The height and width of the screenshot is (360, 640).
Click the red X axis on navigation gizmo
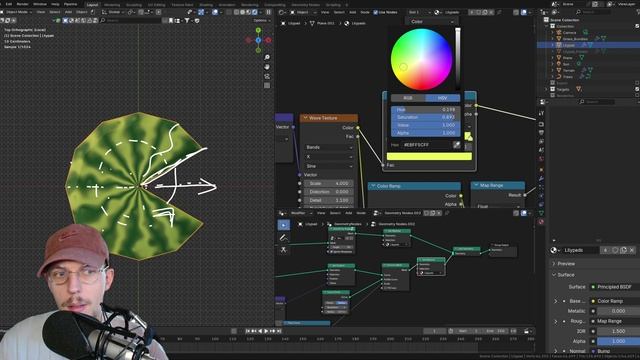[268, 40]
